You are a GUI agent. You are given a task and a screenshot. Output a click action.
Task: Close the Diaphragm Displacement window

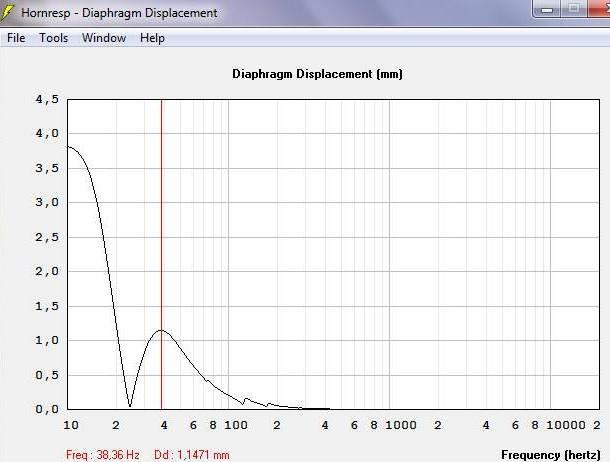pyautogui.click(x=599, y=9)
